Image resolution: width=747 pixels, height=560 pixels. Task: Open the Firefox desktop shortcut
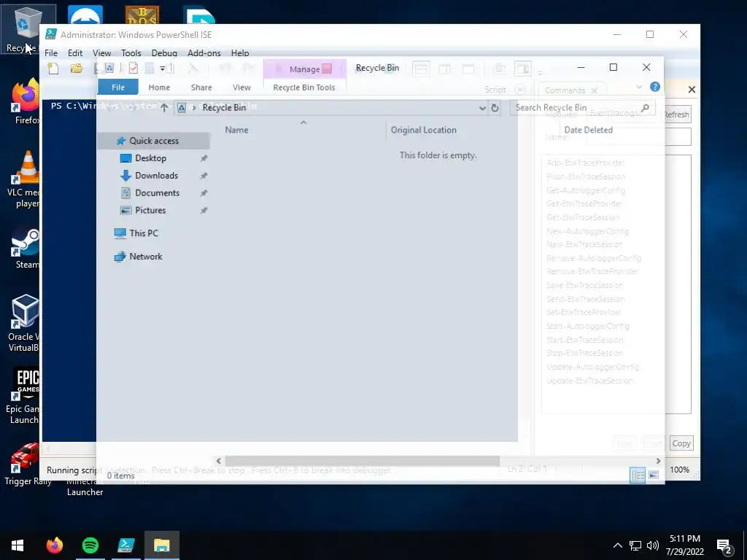(x=24, y=102)
